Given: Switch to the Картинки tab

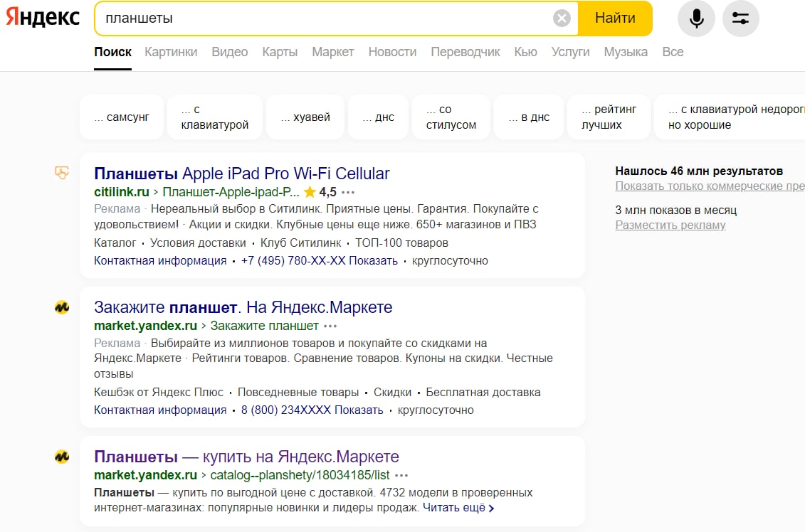Looking at the screenshot, I should tap(171, 52).
